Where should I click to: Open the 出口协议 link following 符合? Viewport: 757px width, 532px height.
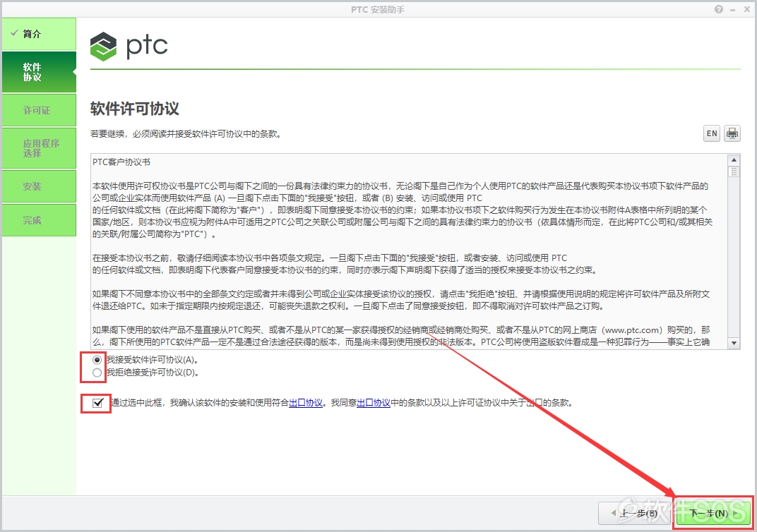tap(306, 403)
